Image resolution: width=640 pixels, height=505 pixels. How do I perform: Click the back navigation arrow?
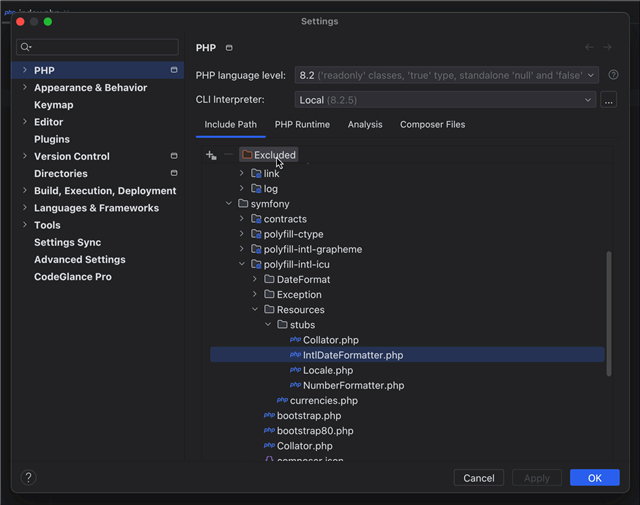point(589,48)
